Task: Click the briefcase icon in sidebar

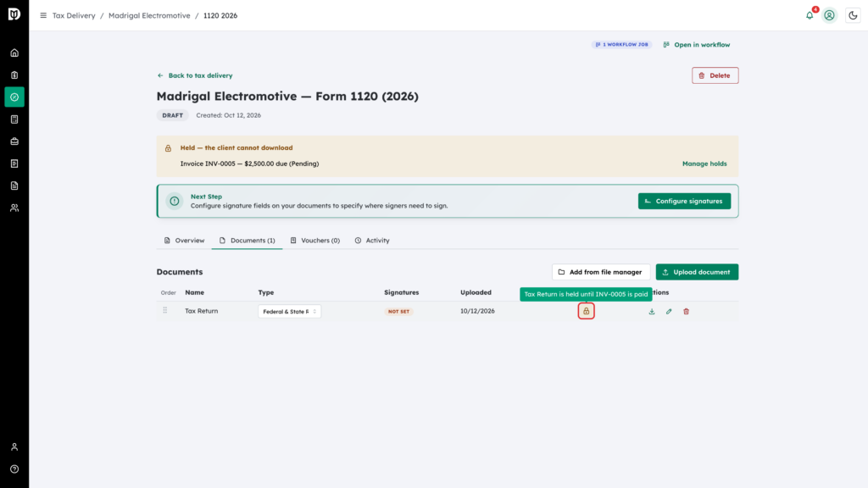Action: [14, 141]
